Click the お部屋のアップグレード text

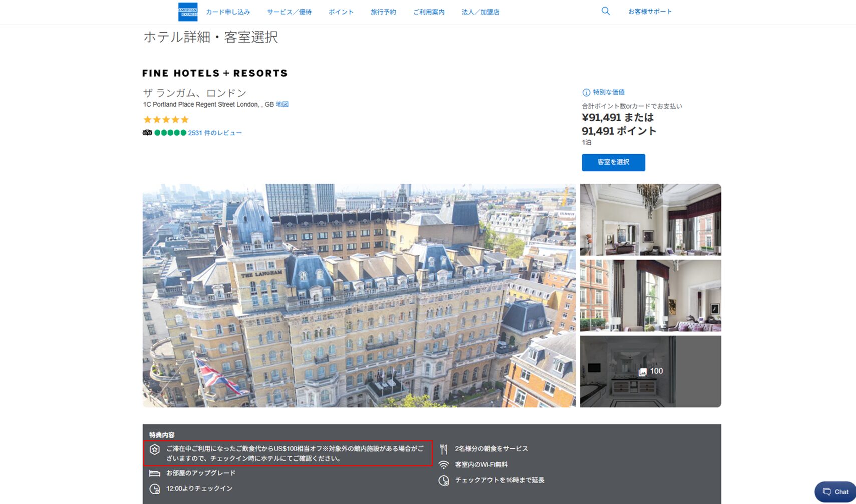pos(201,473)
